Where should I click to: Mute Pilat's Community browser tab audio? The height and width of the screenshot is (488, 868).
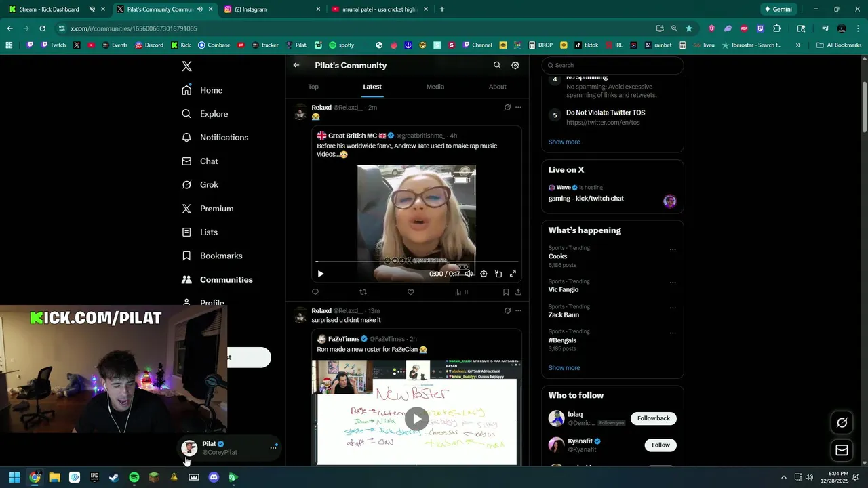pyautogui.click(x=199, y=9)
